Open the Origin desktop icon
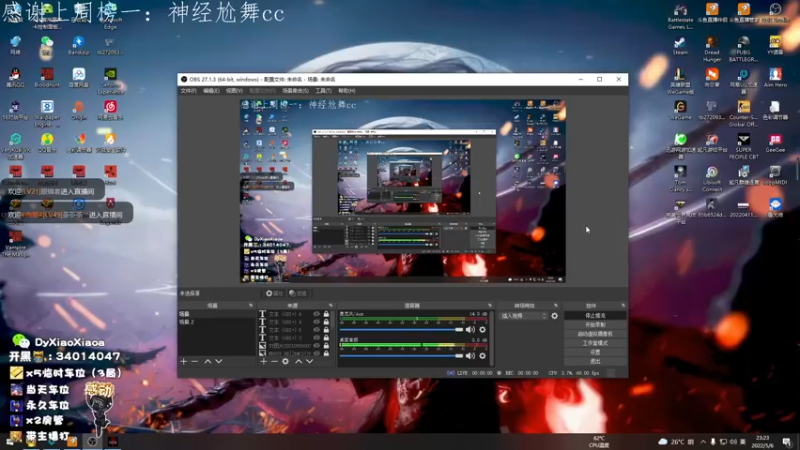This screenshot has height=450, width=800. pyautogui.click(x=78, y=110)
